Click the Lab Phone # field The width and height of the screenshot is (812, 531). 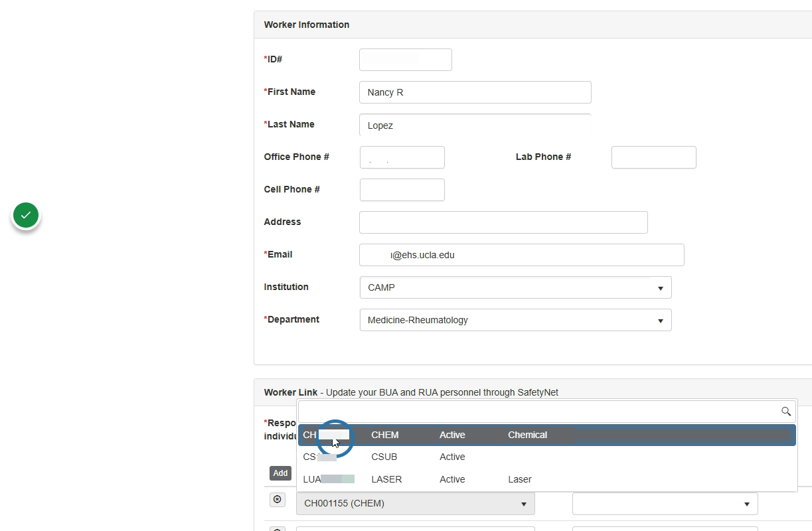click(654, 157)
